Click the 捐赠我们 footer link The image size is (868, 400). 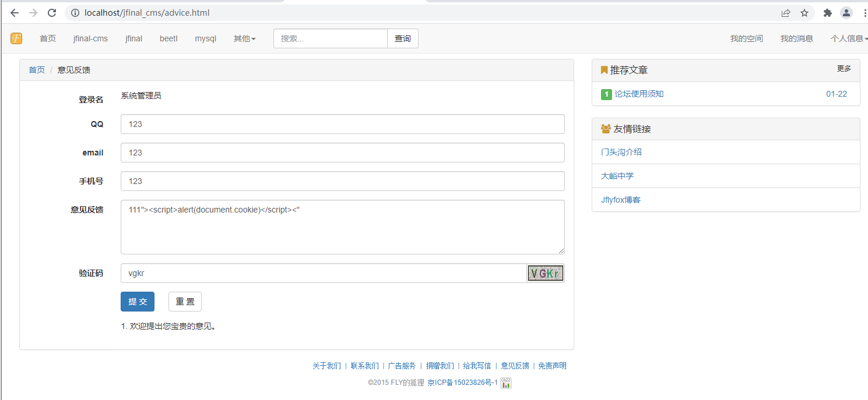(440, 366)
